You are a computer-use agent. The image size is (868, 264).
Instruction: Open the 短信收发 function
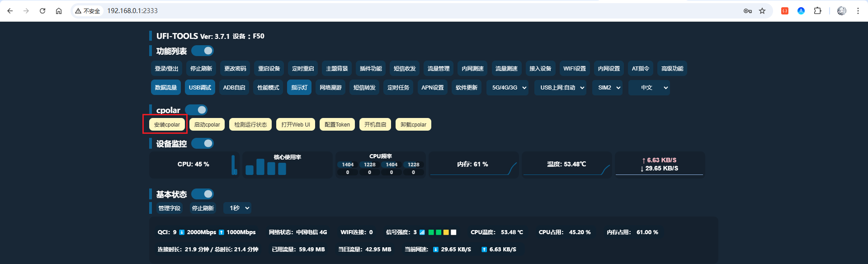click(x=405, y=69)
